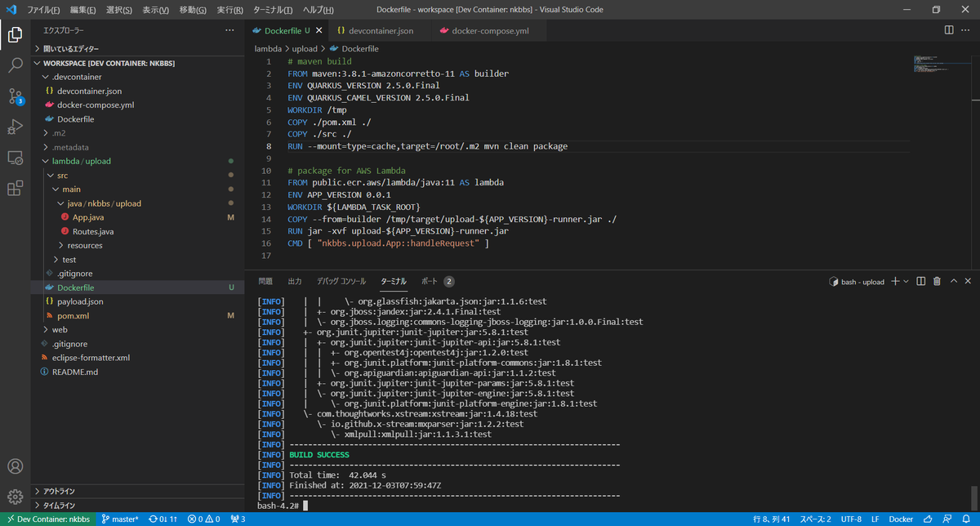Screen dimensions: 980x526
Task: Close the terminal panel
Action: point(968,281)
